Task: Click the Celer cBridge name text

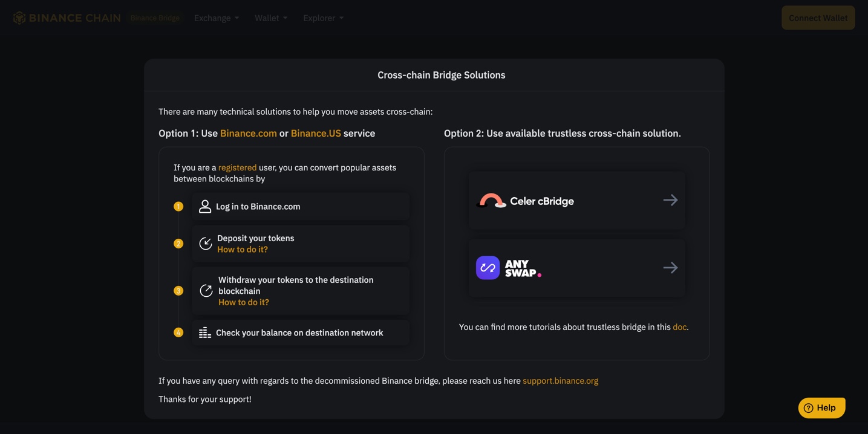Action: (542, 201)
